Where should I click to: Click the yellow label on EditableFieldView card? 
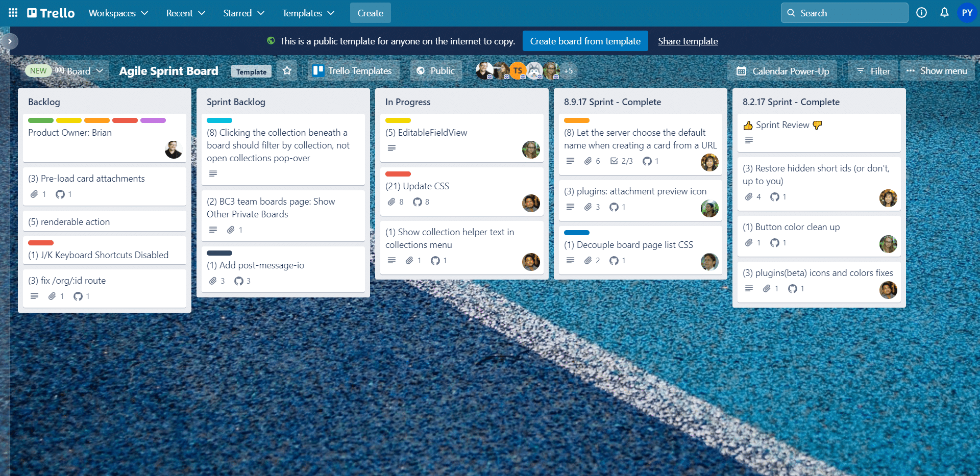click(398, 120)
